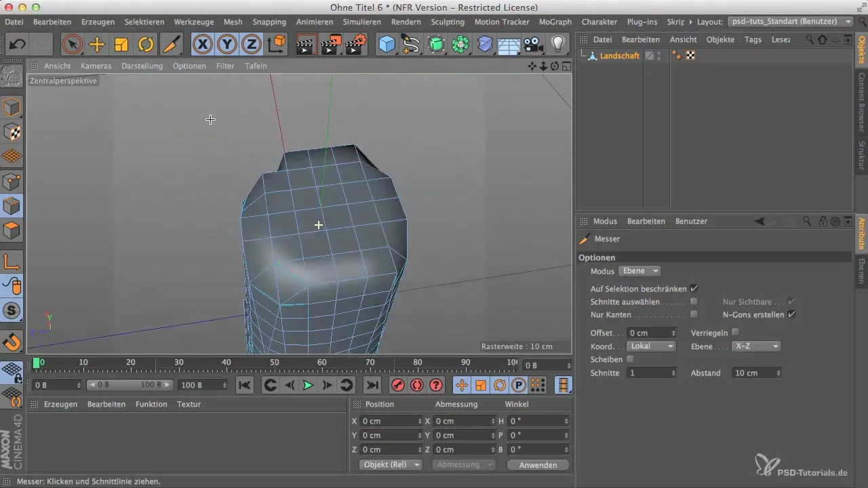Click the Schnitte value field
The image size is (868, 488).
[652, 373]
